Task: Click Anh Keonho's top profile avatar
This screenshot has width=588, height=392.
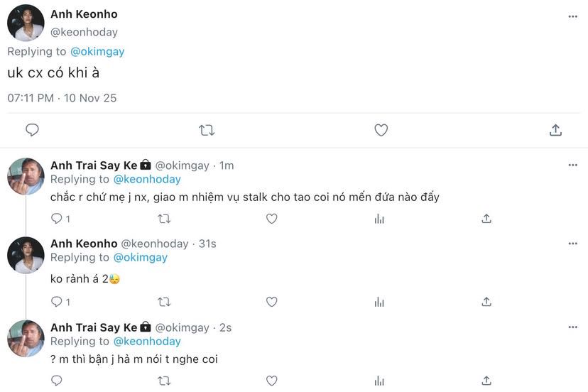Action: pyautogui.click(x=26, y=24)
